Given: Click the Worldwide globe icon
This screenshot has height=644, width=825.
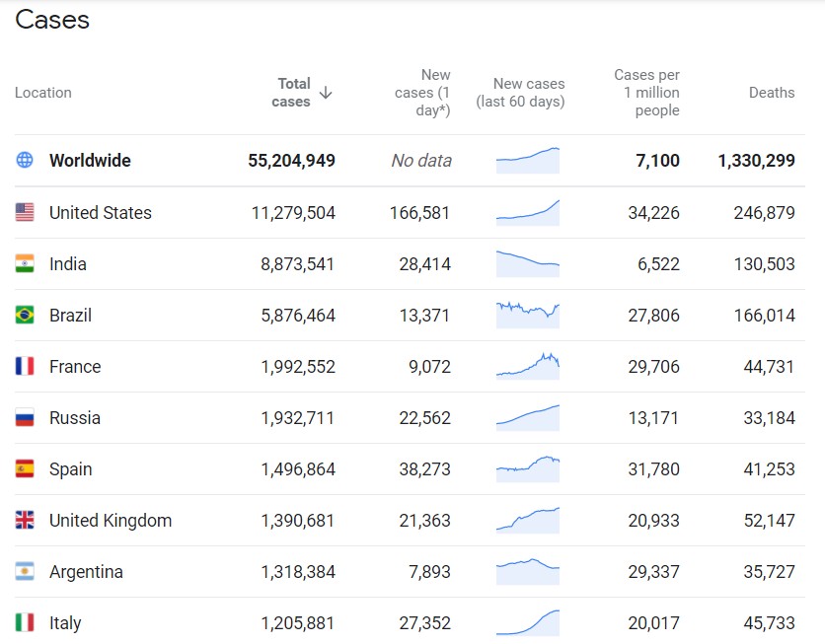Looking at the screenshot, I should point(25,160).
